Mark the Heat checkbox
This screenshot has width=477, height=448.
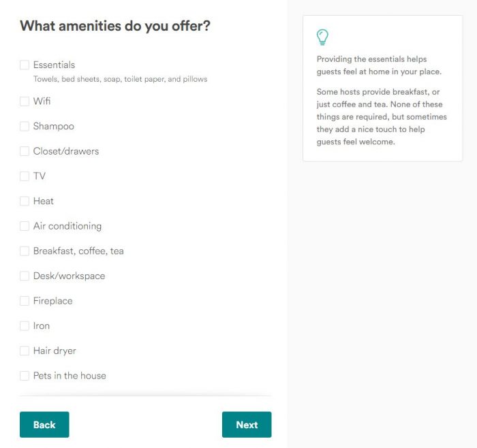25,201
